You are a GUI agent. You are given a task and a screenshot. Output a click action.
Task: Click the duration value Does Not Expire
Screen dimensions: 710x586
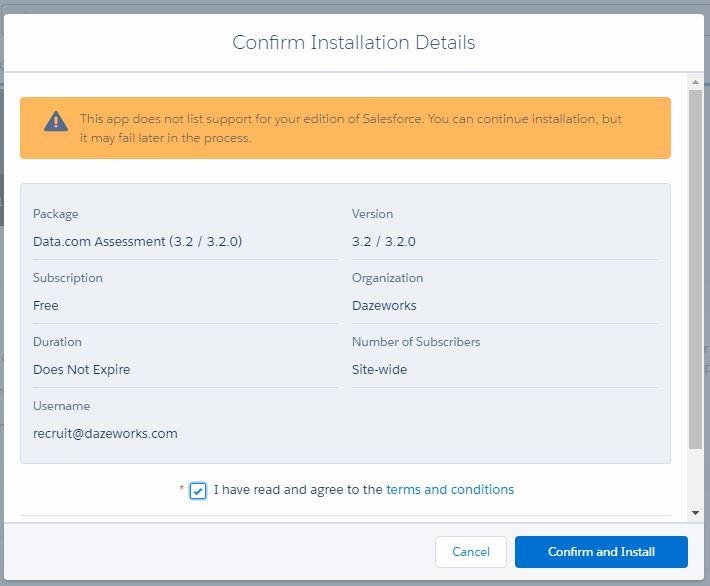[x=82, y=370]
